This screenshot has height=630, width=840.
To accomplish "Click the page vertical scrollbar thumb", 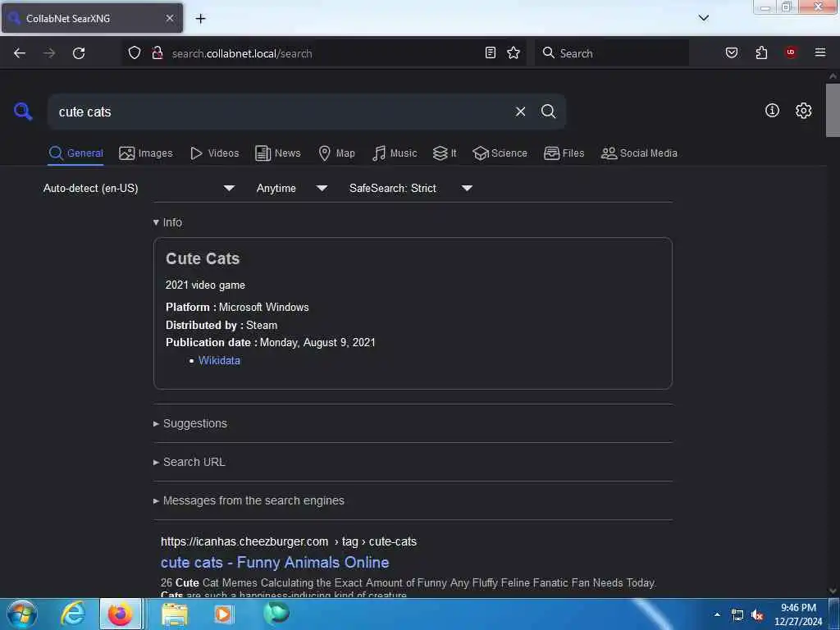I will (833, 111).
